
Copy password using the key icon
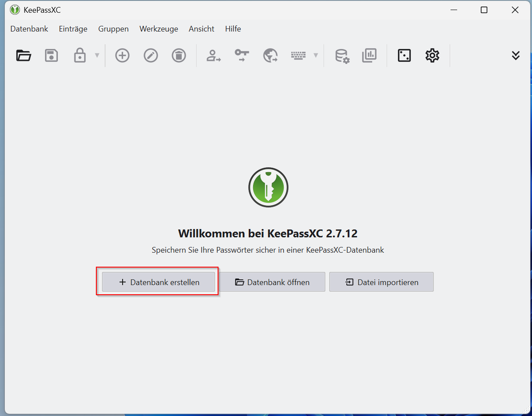[242, 56]
